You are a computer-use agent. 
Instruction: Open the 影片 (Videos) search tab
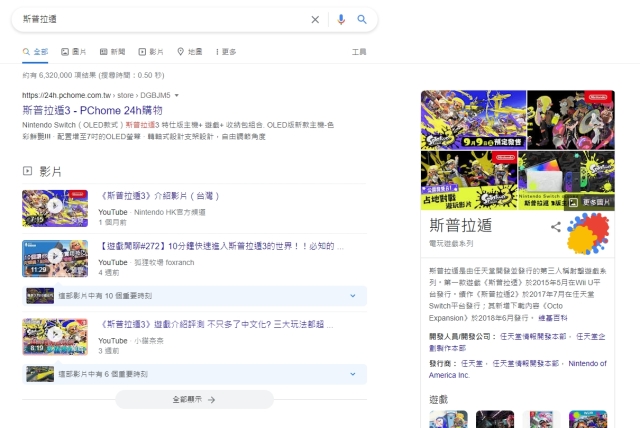point(150,51)
